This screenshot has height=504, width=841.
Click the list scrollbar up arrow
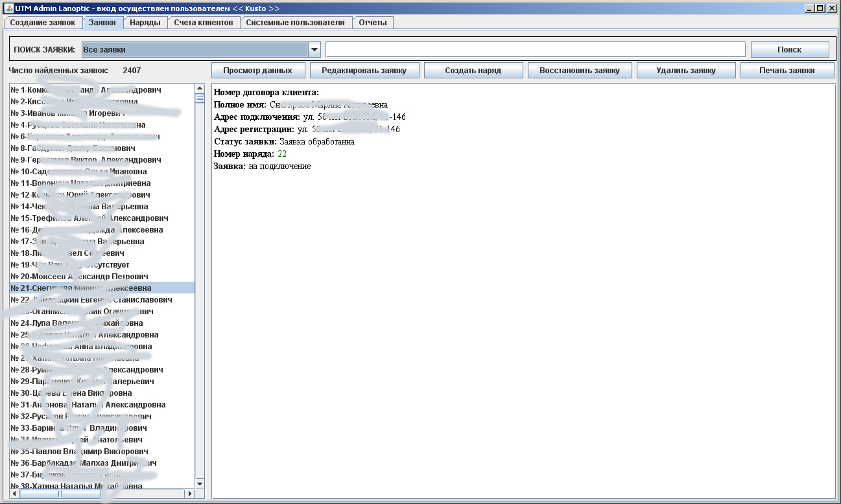(x=200, y=89)
